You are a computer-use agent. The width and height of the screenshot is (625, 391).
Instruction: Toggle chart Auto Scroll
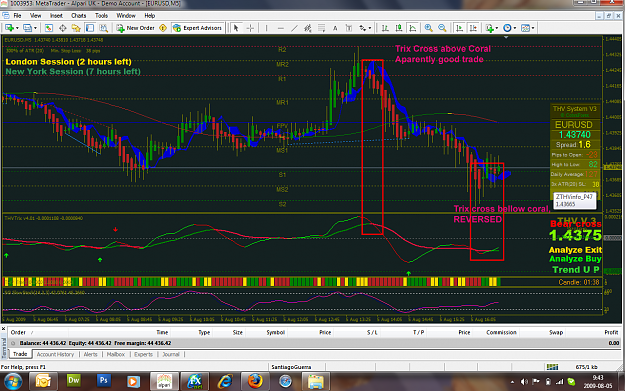pyautogui.click(x=460, y=28)
